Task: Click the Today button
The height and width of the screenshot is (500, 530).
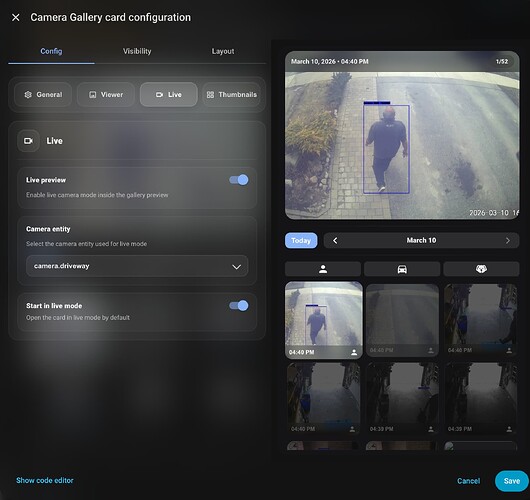Action: coord(301,240)
